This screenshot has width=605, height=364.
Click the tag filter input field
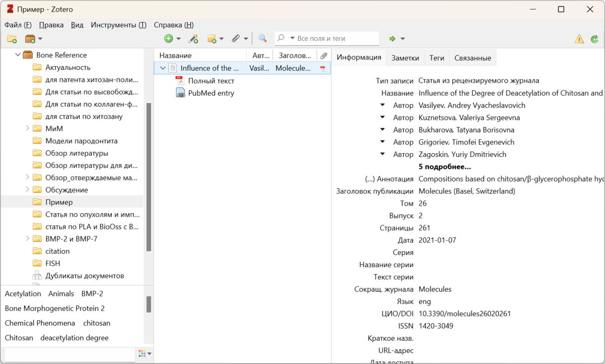coord(69,354)
